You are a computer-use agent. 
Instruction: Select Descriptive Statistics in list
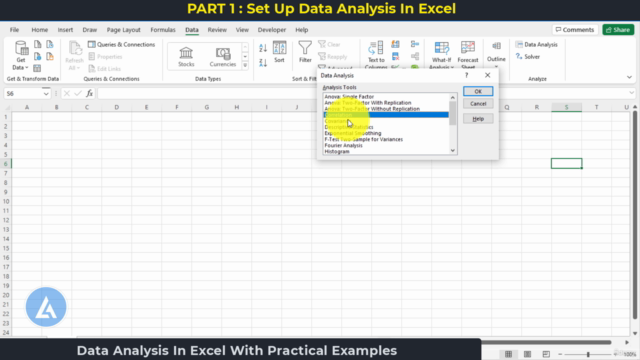point(349,127)
